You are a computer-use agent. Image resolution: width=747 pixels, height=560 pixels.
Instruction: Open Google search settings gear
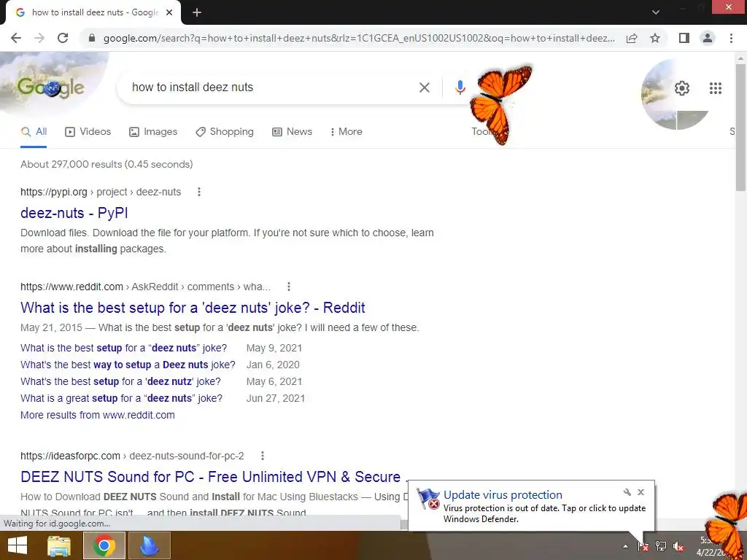[682, 88]
